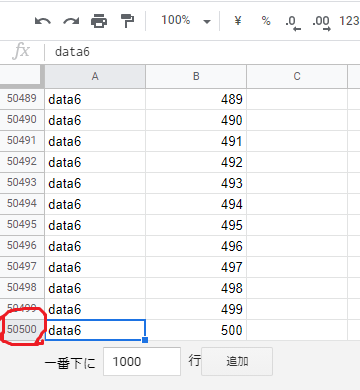Select column A header
Screen dimensions: 360x390
pyautogui.click(x=95, y=77)
